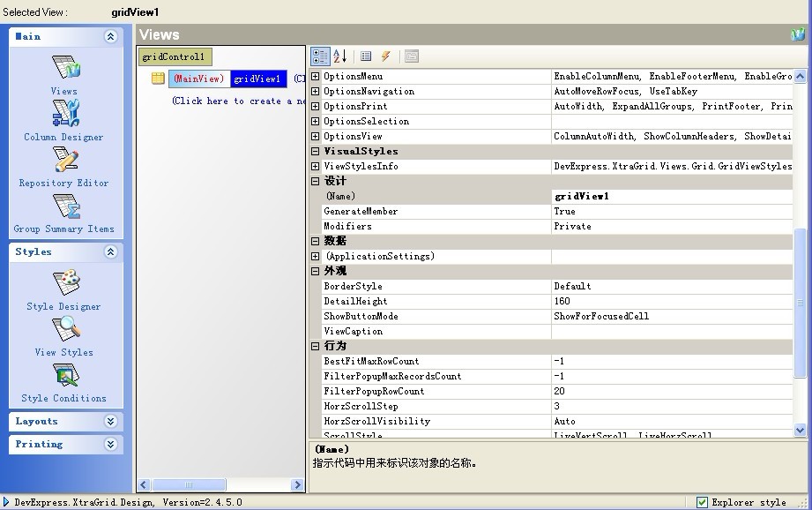
Task: Collapse the 外观 category
Action: (x=315, y=271)
